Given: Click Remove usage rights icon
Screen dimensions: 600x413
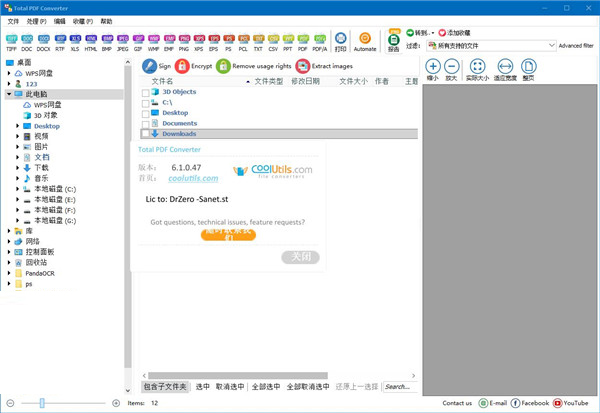Looking at the screenshot, I should pyautogui.click(x=223, y=66).
